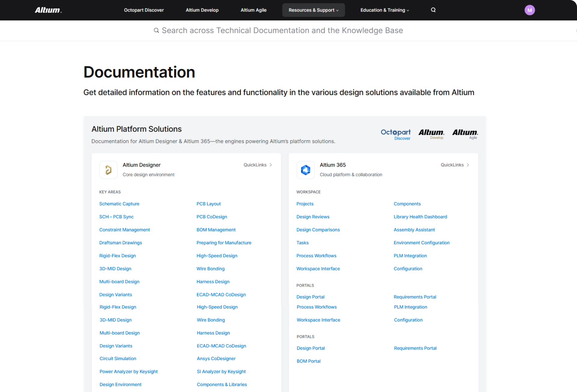Open Constraint Management link
This screenshot has width=577, height=392.
click(124, 230)
